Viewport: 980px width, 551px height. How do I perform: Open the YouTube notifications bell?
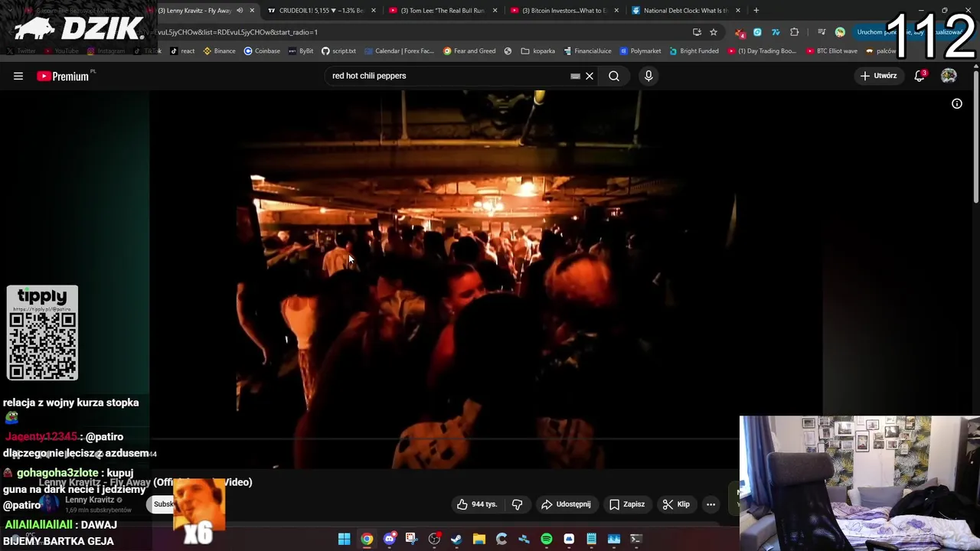coord(920,76)
